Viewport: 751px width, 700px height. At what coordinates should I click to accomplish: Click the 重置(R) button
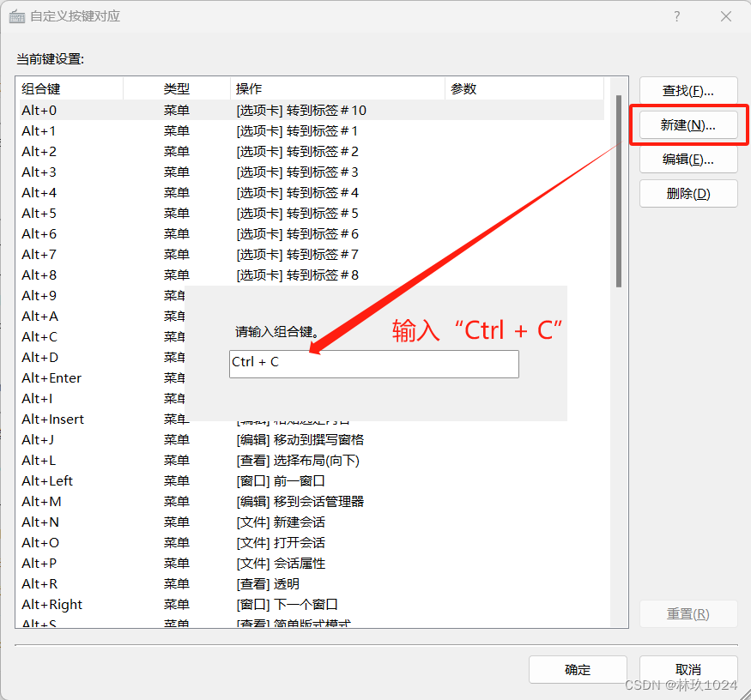pos(687,613)
